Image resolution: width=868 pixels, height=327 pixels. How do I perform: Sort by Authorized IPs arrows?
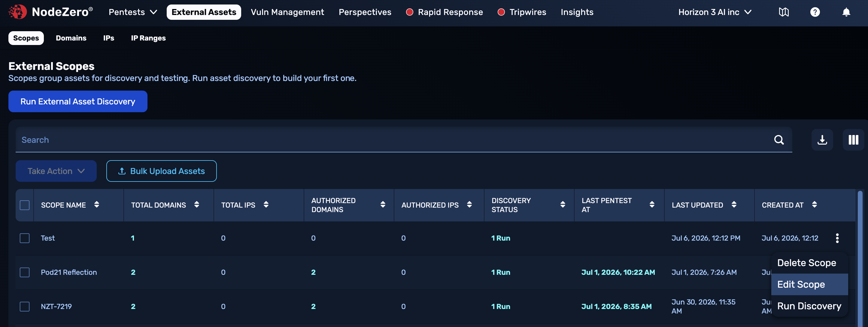point(469,205)
